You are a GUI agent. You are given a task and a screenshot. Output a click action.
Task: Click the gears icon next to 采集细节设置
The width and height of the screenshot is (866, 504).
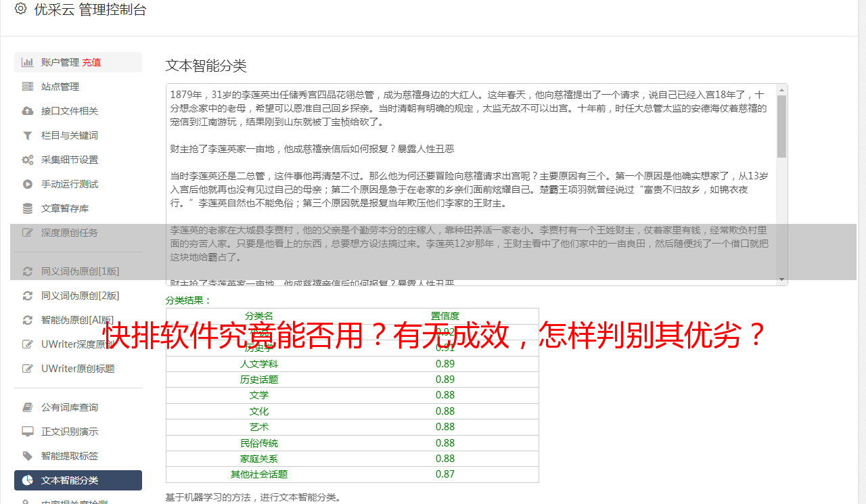pos(28,160)
